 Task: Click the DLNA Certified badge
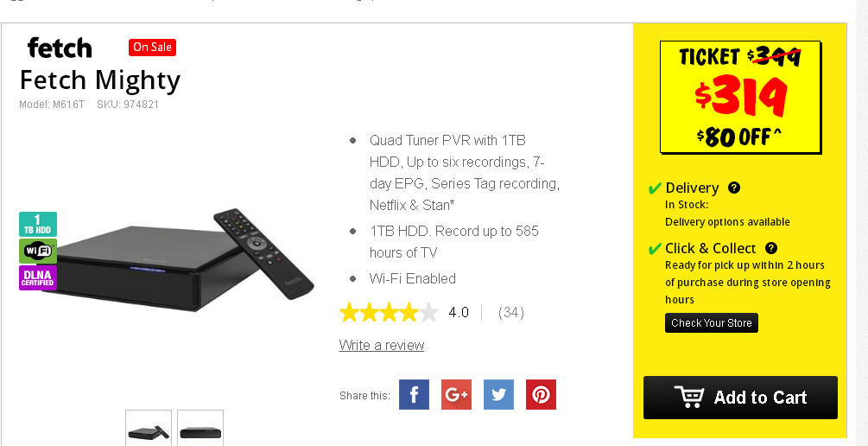coord(38,277)
